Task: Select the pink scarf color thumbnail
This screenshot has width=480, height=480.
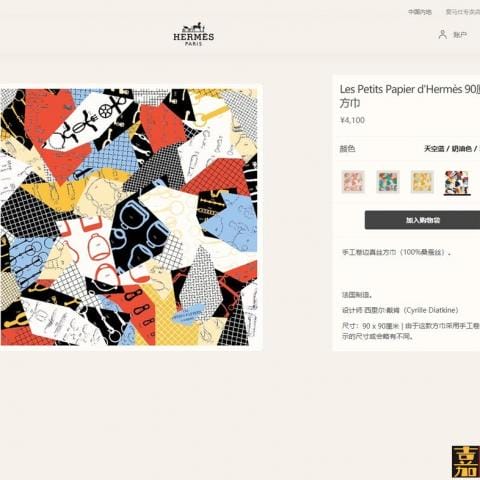Action: 353,182
